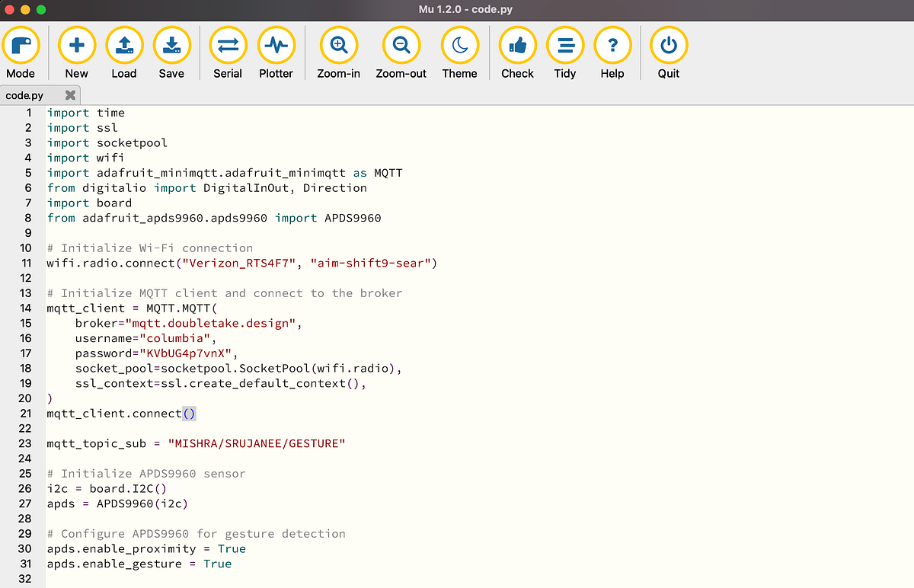Open the Serial console
Image resolution: width=914 pixels, height=588 pixels.
point(228,45)
